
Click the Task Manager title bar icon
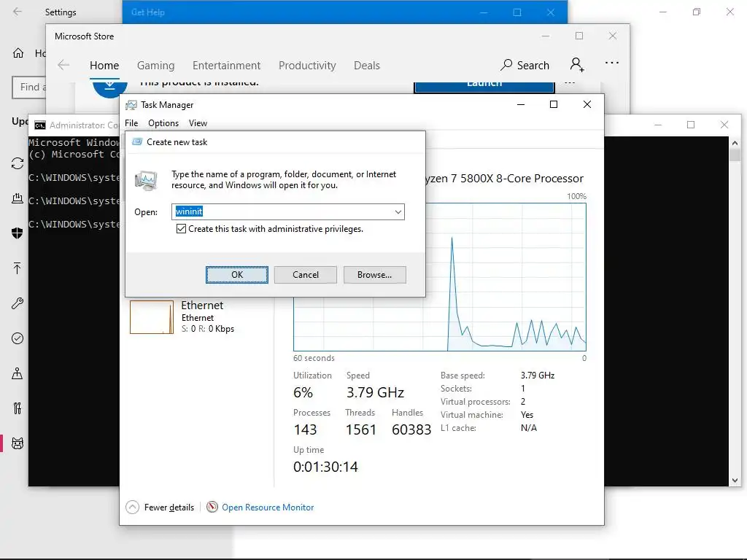pos(131,105)
